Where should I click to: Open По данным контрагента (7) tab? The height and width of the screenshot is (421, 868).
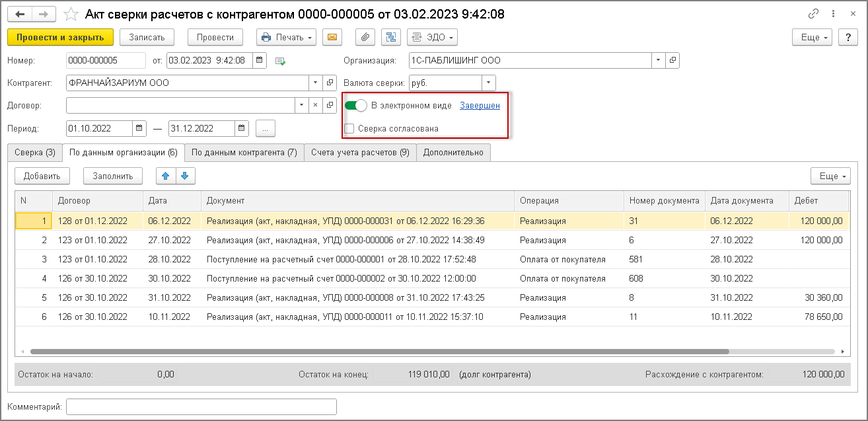pos(244,152)
